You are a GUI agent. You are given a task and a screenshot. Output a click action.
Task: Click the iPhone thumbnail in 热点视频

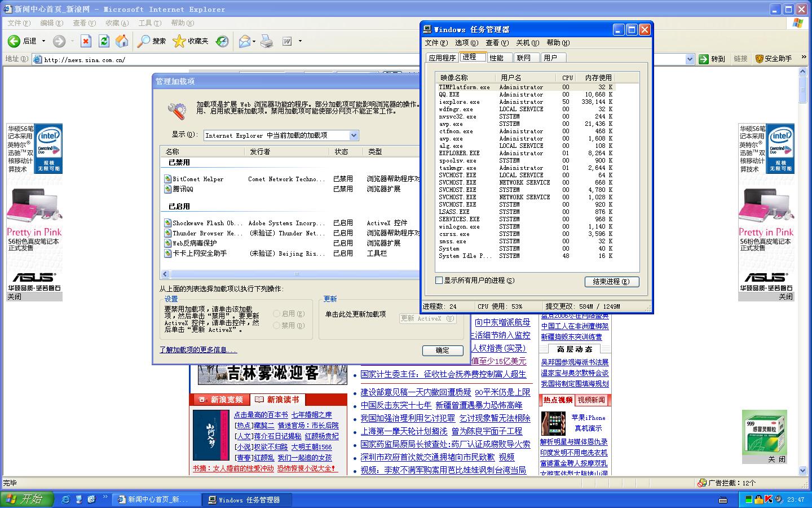point(553,424)
